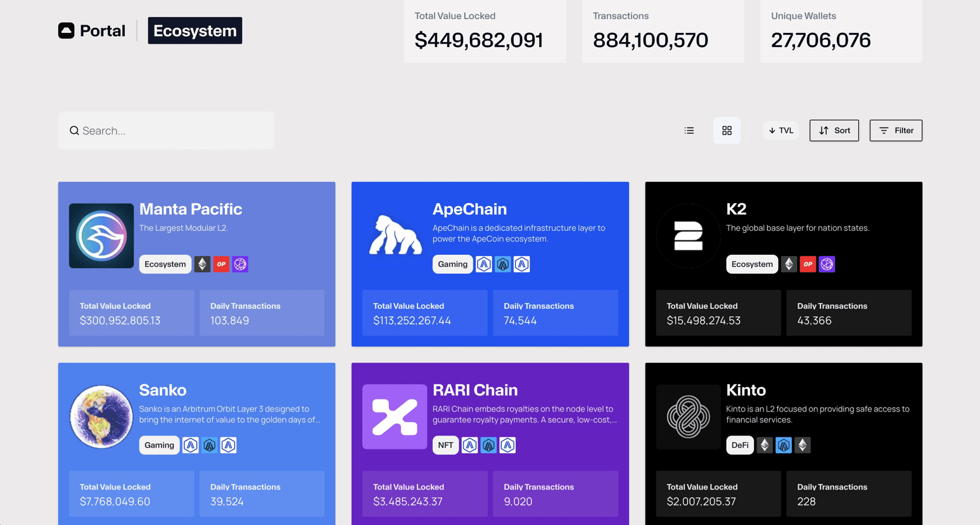Screen dimensions: 980x525
Task: Click Kinto daily transactions 228
Action: (x=806, y=502)
